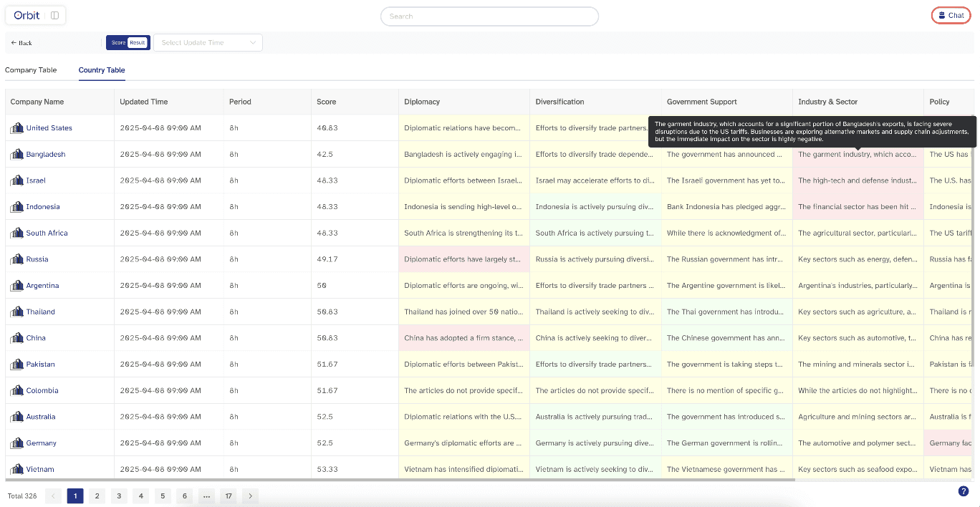Click the help question mark icon

tap(964, 491)
